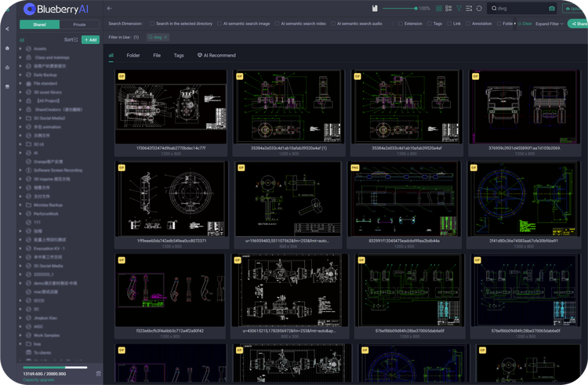Expand the Daily Backup folder arrow
Image resolution: width=588 pixels, height=385 pixels.
[21, 74]
